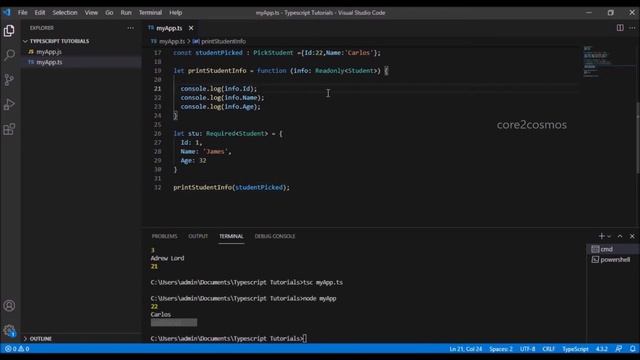Open the Help menu
640x360 pixels.
tap(176, 13)
